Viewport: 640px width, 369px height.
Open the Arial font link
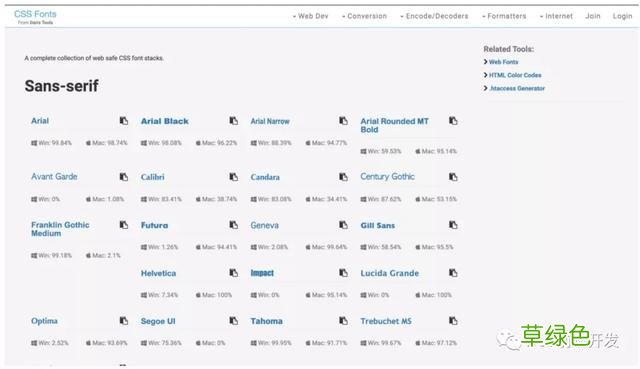point(40,121)
